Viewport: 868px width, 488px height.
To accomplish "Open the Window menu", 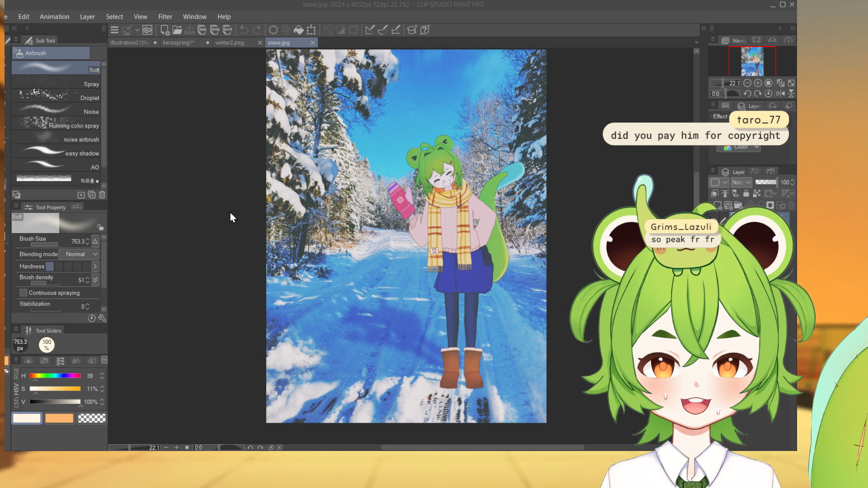I will [x=194, y=17].
